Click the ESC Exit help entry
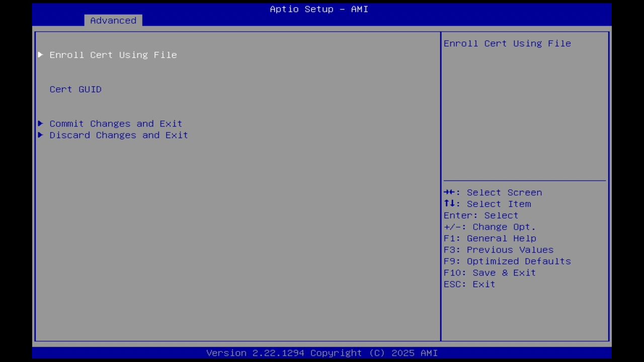 [468, 284]
